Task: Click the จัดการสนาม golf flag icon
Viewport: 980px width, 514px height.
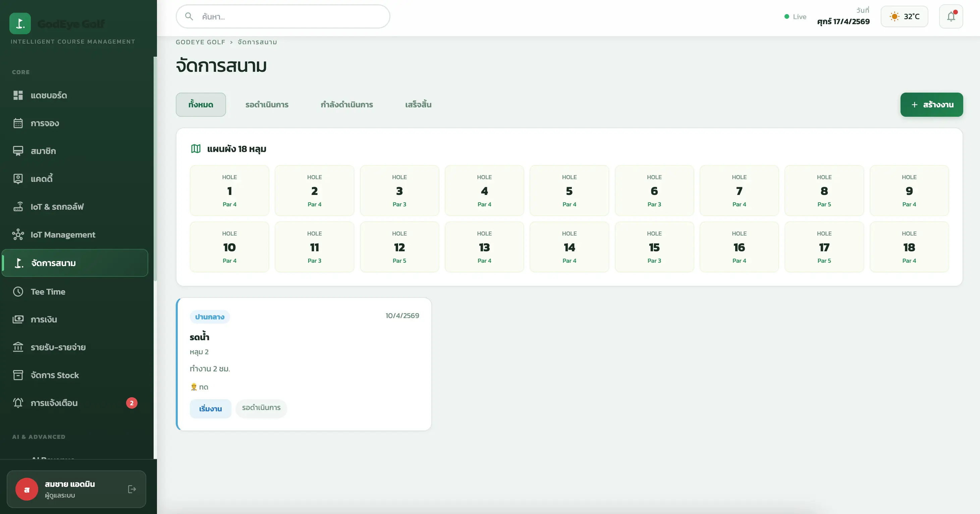Action: point(19,263)
